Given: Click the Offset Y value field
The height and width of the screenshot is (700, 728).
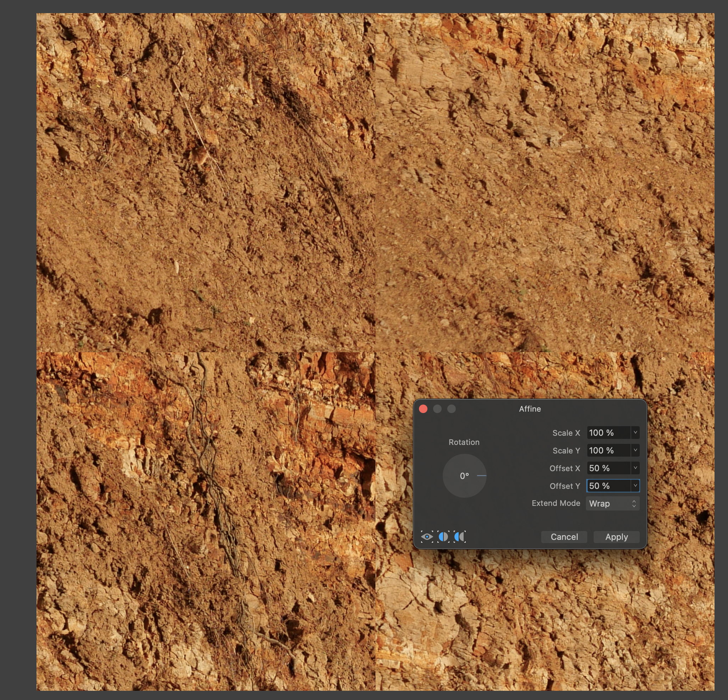Looking at the screenshot, I should coord(609,486).
